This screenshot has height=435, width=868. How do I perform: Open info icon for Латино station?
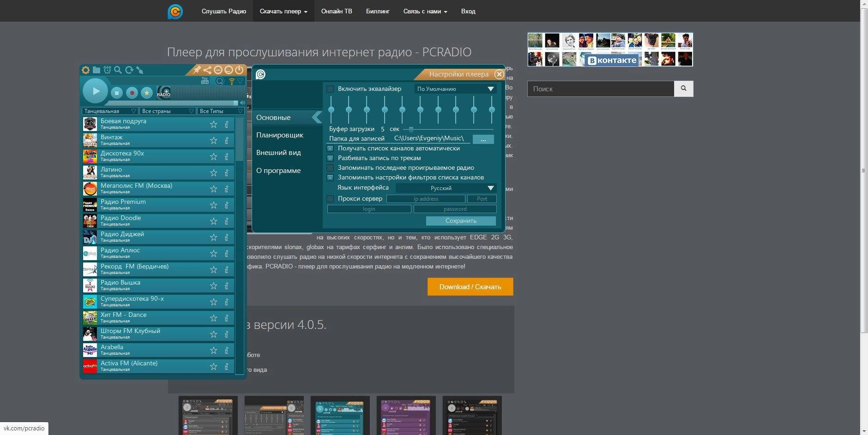click(226, 173)
